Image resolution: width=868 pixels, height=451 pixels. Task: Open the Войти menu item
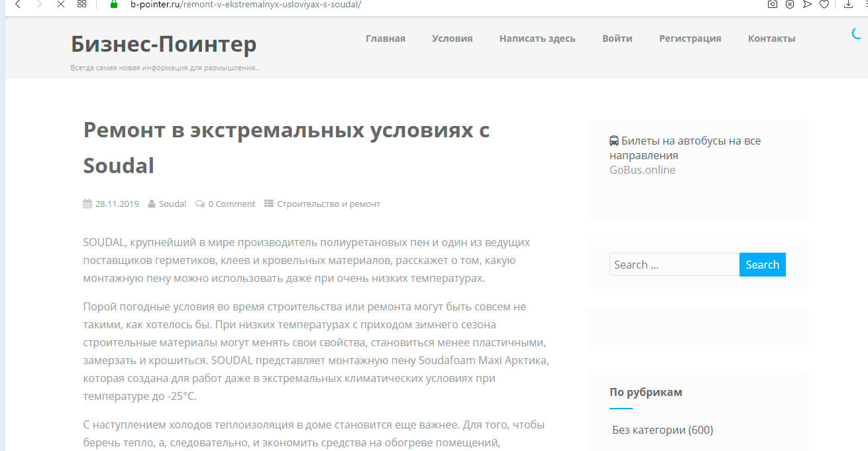618,38
